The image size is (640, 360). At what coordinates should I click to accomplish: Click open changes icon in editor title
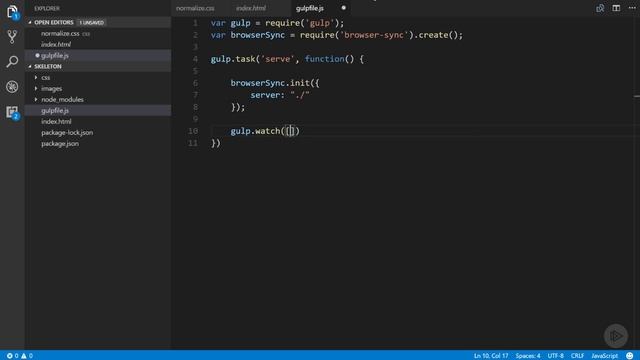[600, 8]
